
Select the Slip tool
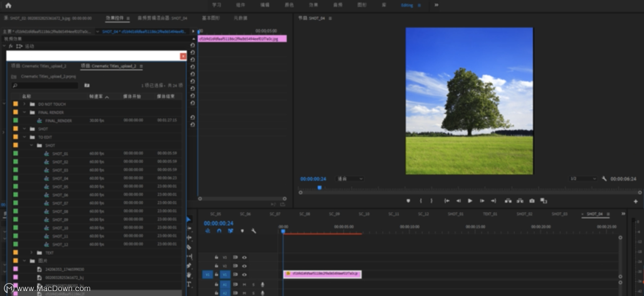coord(189,256)
